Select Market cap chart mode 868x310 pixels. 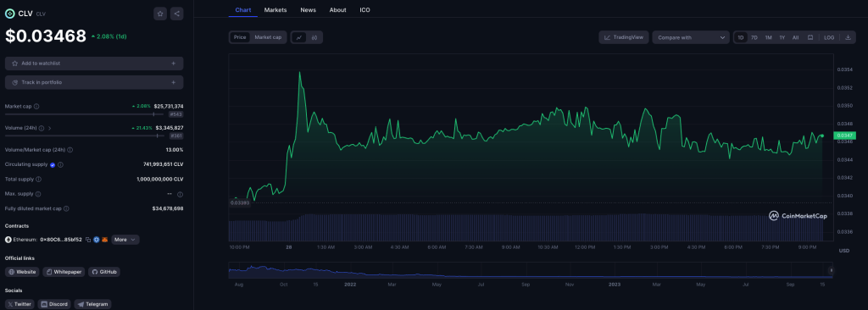pyautogui.click(x=268, y=37)
